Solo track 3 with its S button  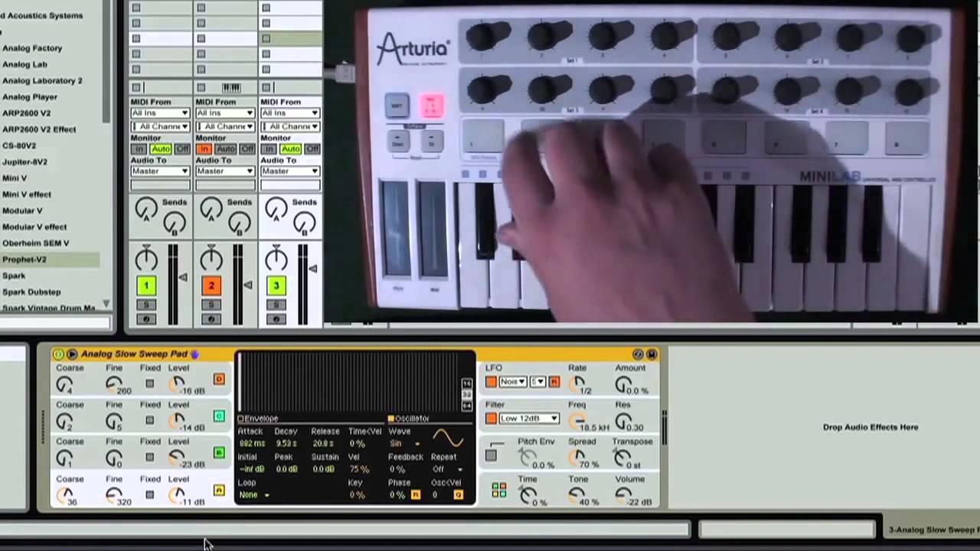276,305
